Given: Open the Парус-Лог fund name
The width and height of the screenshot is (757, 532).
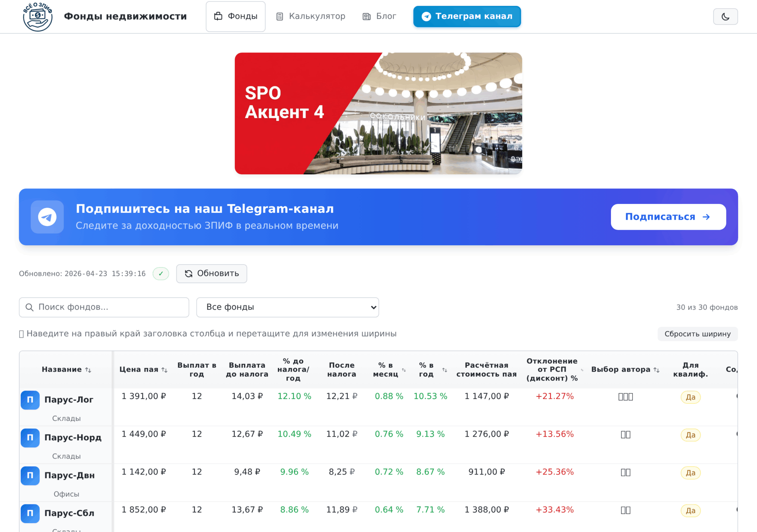Looking at the screenshot, I should tap(69, 400).
